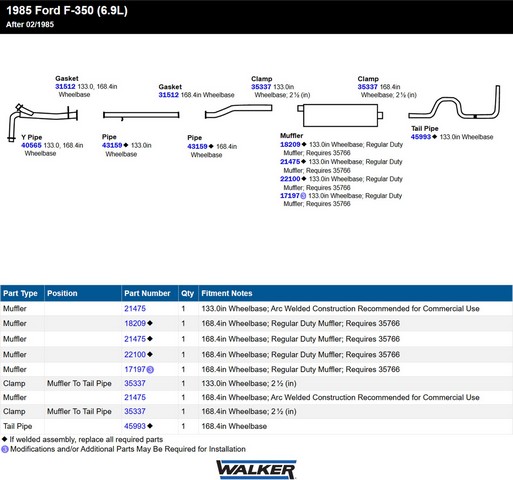This screenshot has width=513, height=480.
Task: Click the Walker logo at page bottom
Action: coord(256,470)
